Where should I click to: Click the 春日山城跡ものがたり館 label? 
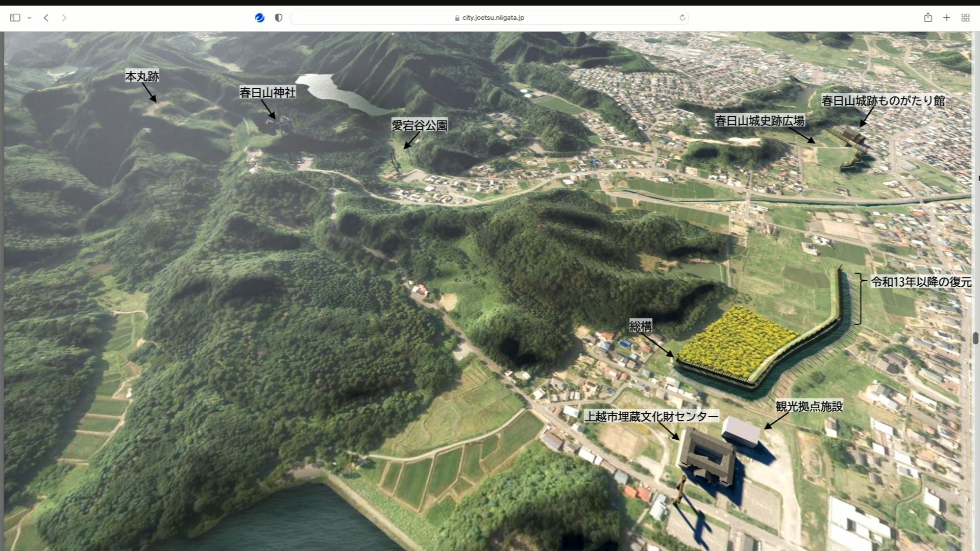tap(883, 101)
